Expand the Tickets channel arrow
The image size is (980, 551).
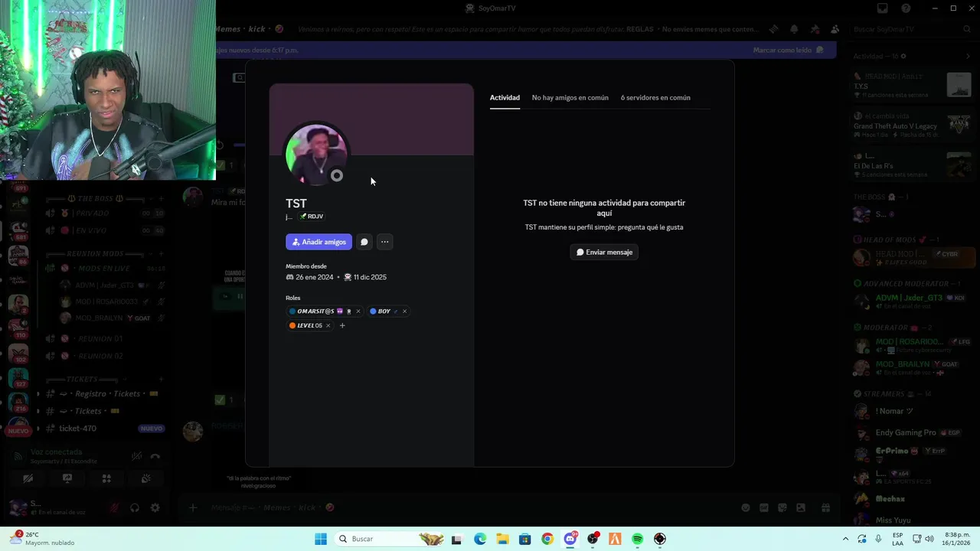[38, 412]
